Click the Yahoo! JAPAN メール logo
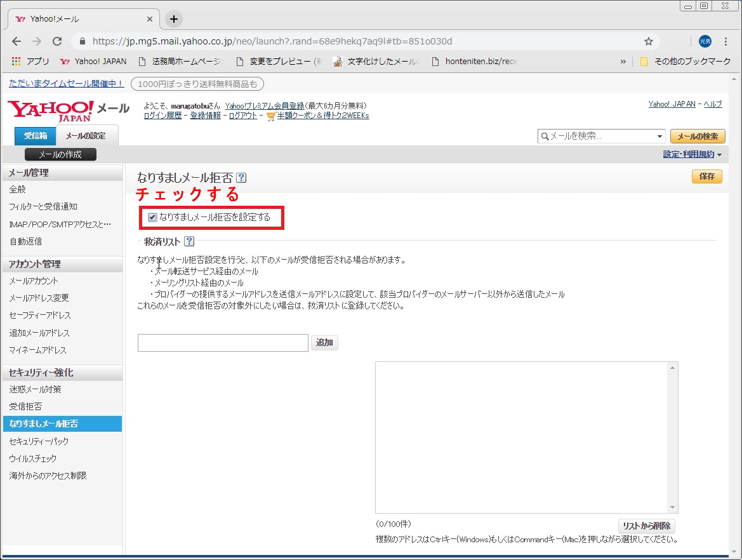 coord(68,110)
